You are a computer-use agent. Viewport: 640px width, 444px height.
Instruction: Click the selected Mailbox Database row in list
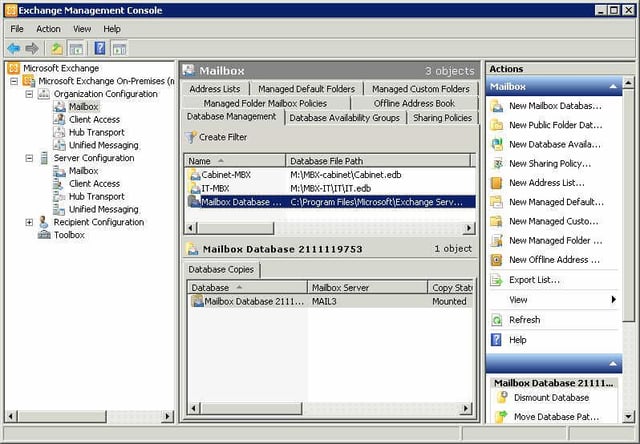(331, 202)
